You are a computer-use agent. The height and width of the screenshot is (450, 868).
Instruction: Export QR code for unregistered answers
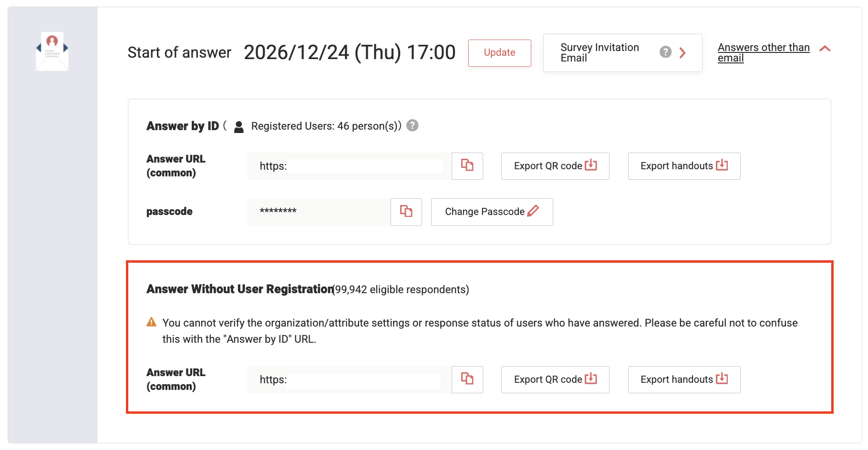[555, 379]
